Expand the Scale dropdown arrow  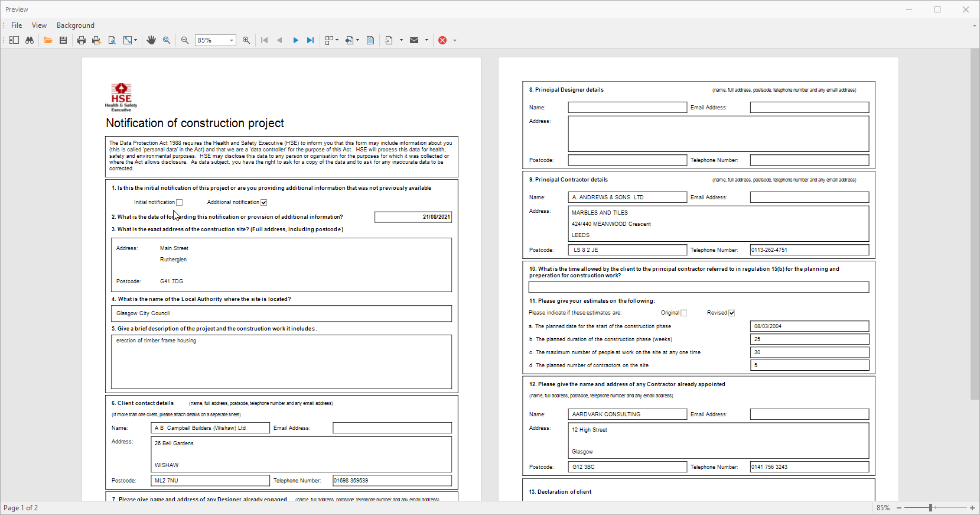click(136, 40)
